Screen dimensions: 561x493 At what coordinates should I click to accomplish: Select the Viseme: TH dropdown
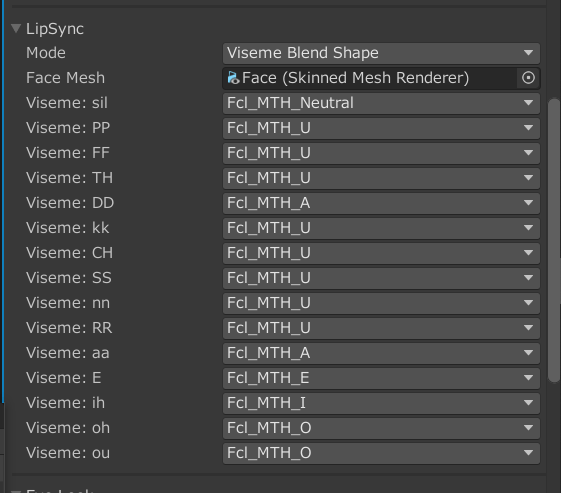(x=381, y=178)
